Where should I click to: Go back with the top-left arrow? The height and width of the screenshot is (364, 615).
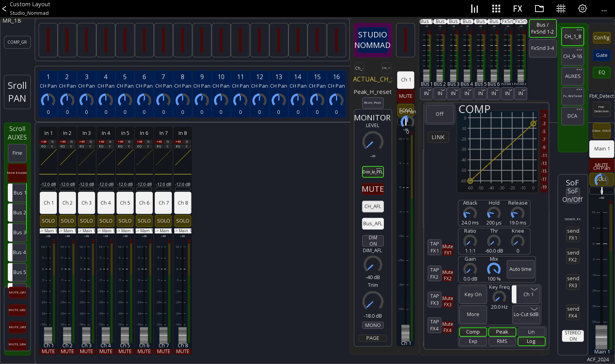(x=4, y=9)
